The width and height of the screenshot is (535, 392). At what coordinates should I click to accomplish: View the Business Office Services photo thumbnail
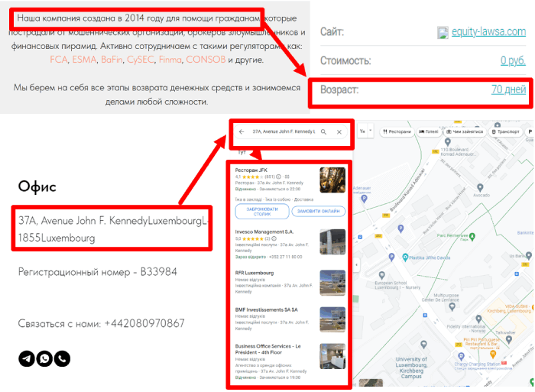click(332, 357)
